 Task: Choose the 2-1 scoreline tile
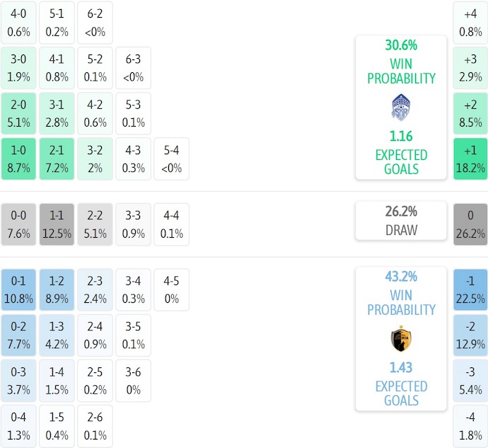57,159
